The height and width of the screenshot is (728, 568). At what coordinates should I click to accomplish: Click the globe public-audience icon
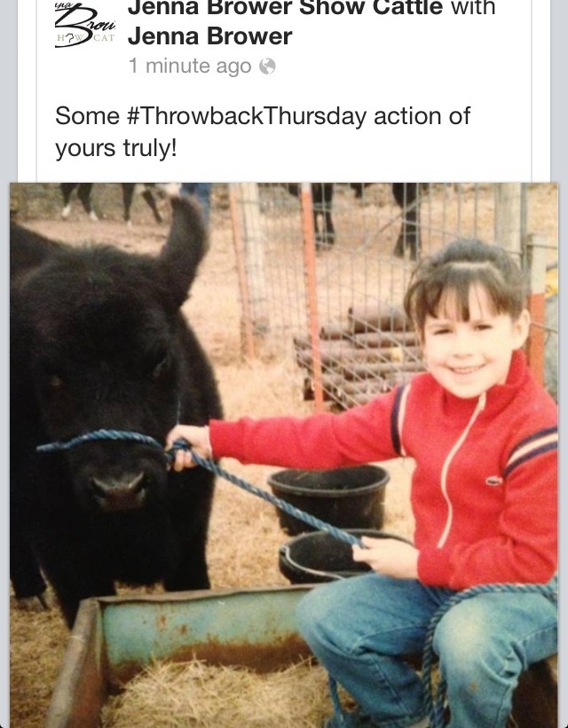tap(267, 67)
